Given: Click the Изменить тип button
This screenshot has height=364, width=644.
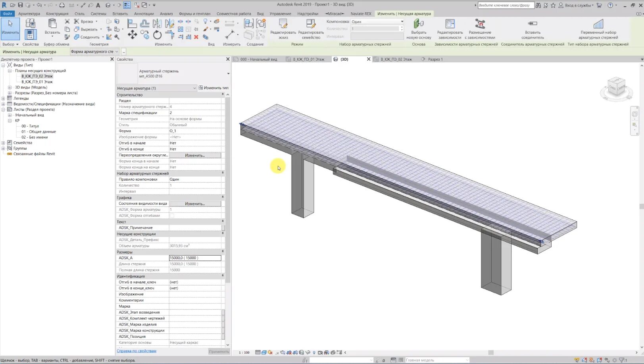Looking at the screenshot, I should [x=213, y=88].
